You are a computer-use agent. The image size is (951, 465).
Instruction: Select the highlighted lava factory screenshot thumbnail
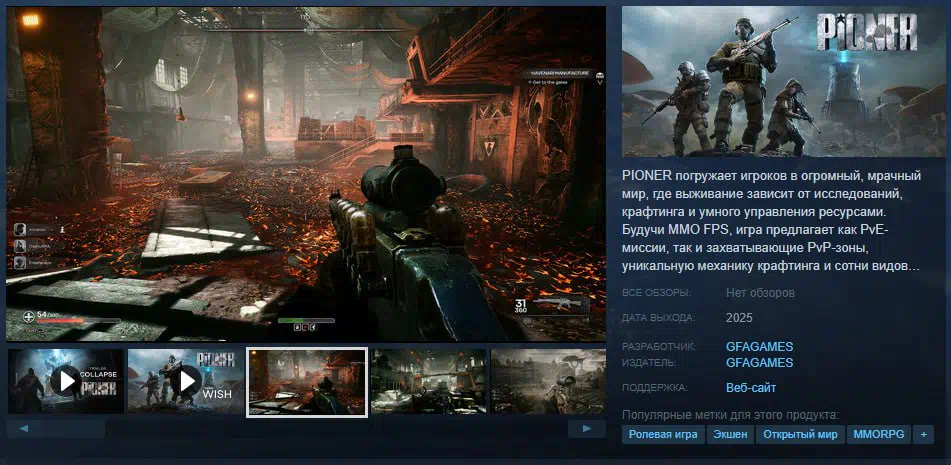pos(307,382)
